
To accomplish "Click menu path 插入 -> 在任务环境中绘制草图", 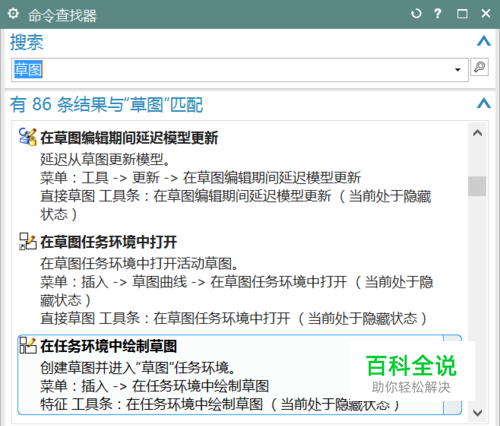I will pos(155,386).
